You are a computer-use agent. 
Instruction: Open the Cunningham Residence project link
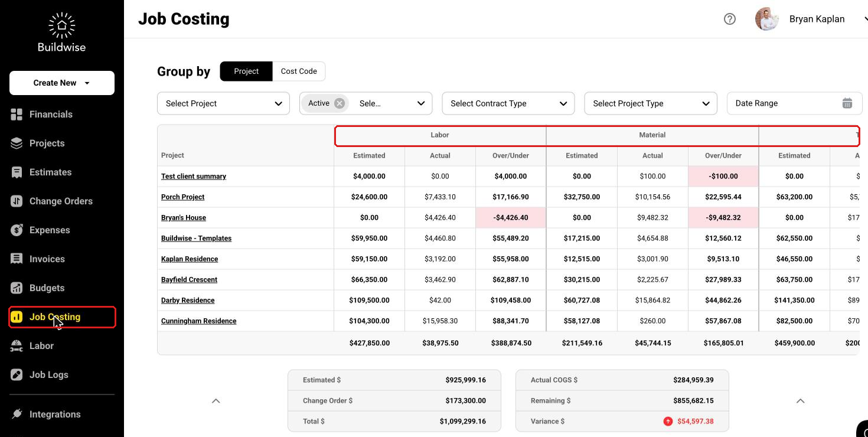199,321
